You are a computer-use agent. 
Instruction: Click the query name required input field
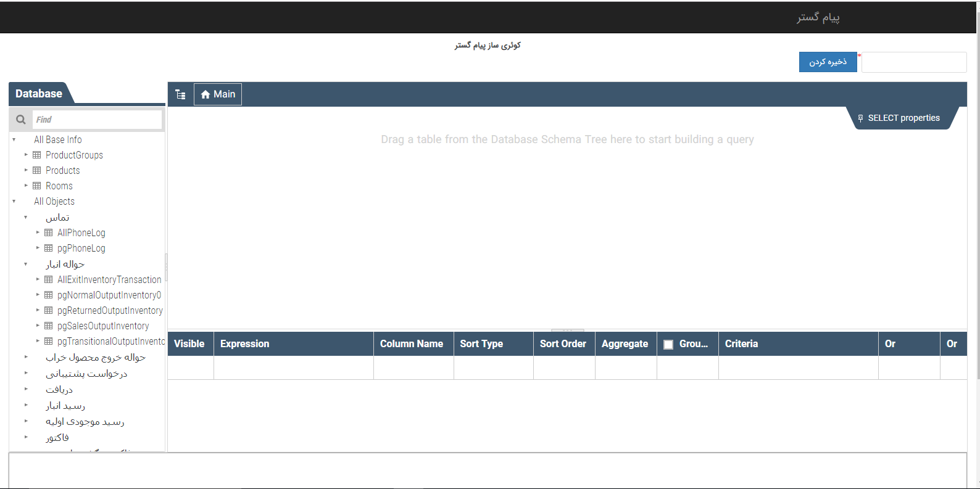[x=913, y=62]
